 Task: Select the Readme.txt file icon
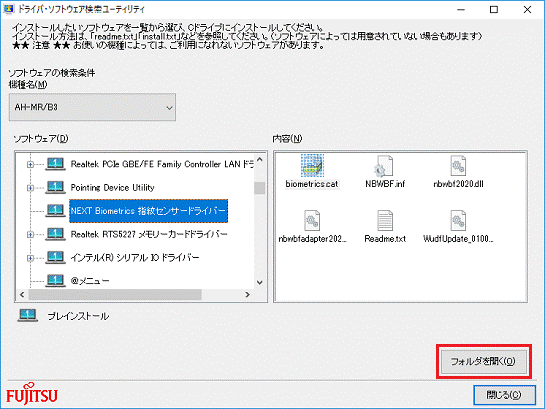tap(385, 221)
